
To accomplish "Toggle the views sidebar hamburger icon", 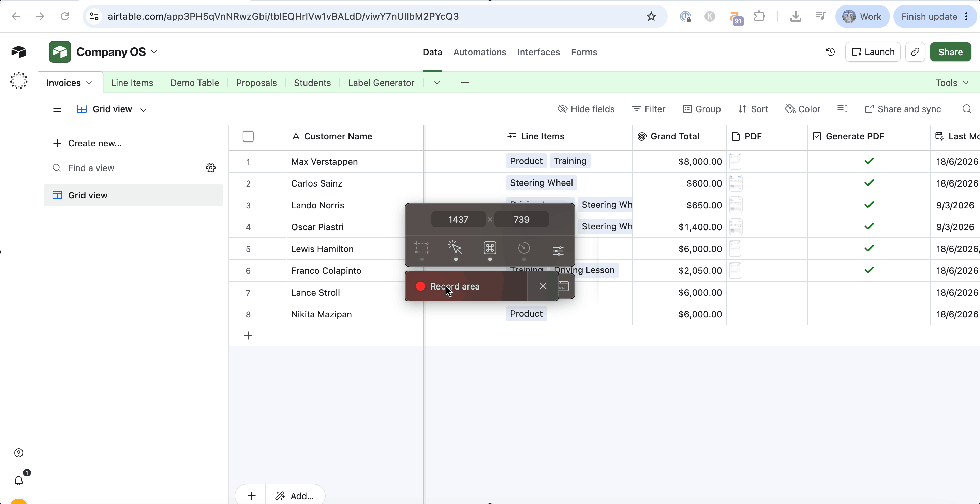I will point(57,109).
